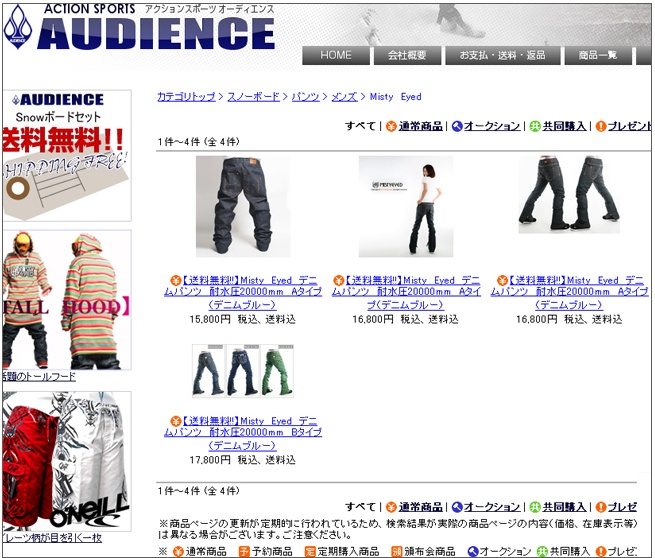The height and width of the screenshot is (558, 655).
Task: Open the Snowボードセット 送料無料 banner
Action: click(x=67, y=156)
